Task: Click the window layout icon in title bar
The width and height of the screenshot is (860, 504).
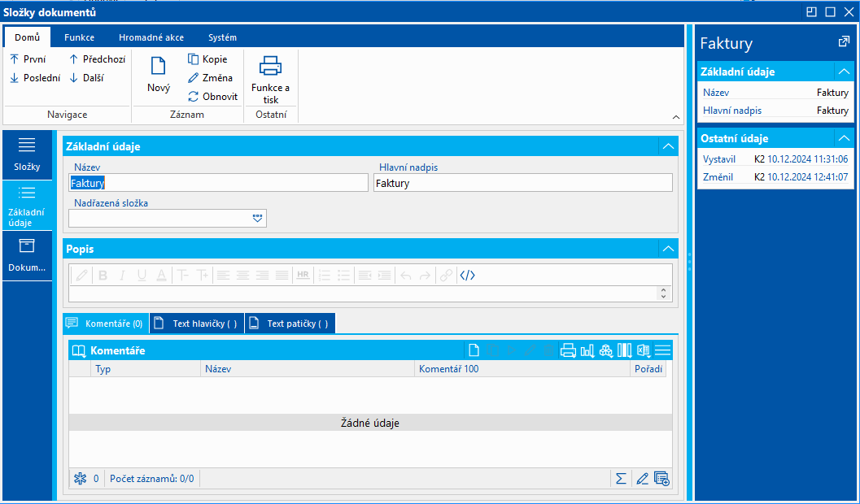Action: click(811, 11)
